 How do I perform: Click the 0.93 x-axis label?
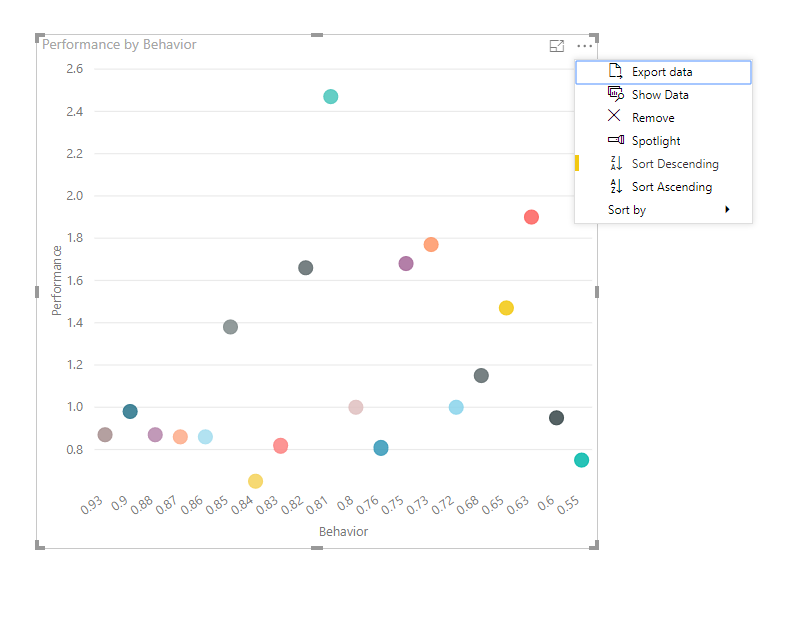pos(92,505)
